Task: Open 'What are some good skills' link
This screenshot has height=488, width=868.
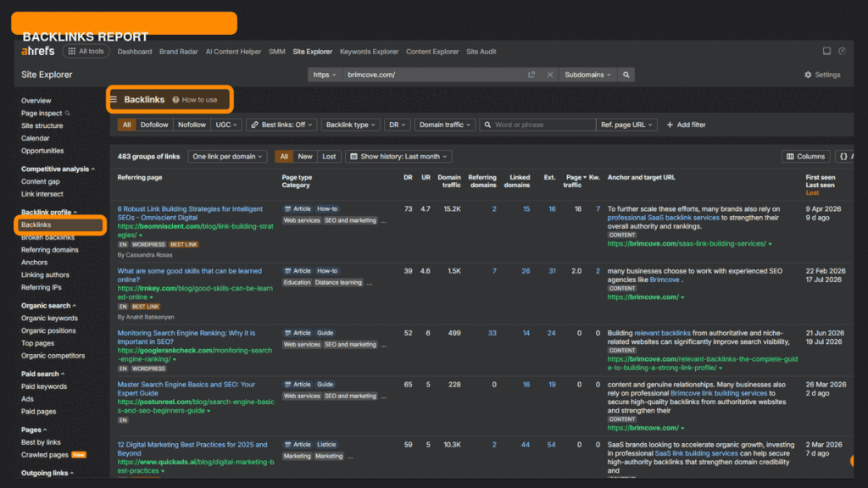Action: (x=189, y=275)
